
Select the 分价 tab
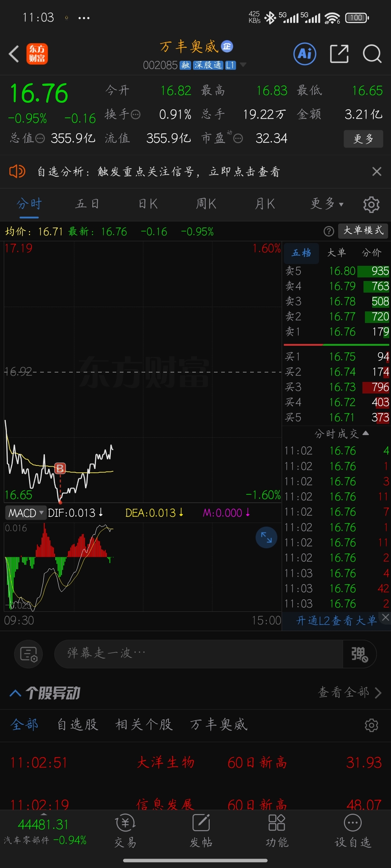pyautogui.click(x=372, y=253)
